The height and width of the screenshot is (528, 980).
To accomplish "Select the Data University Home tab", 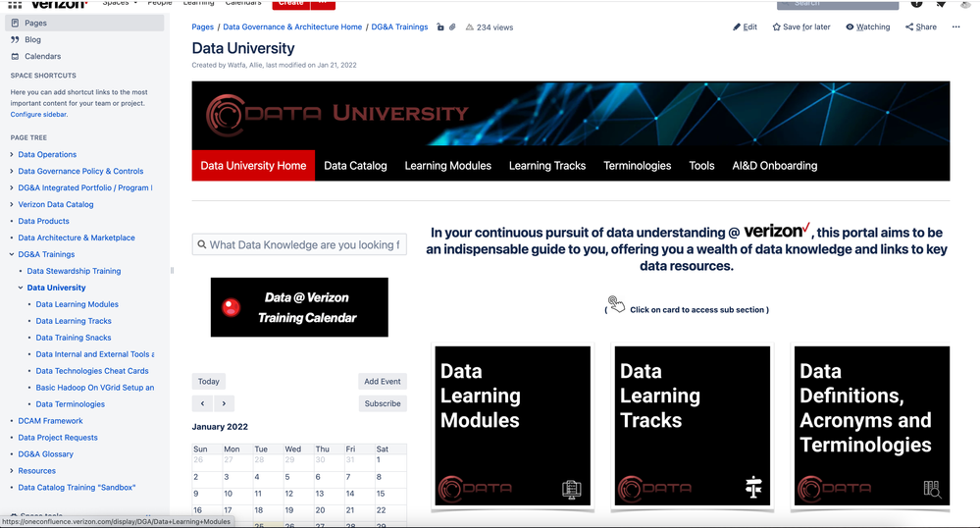I will pos(253,166).
